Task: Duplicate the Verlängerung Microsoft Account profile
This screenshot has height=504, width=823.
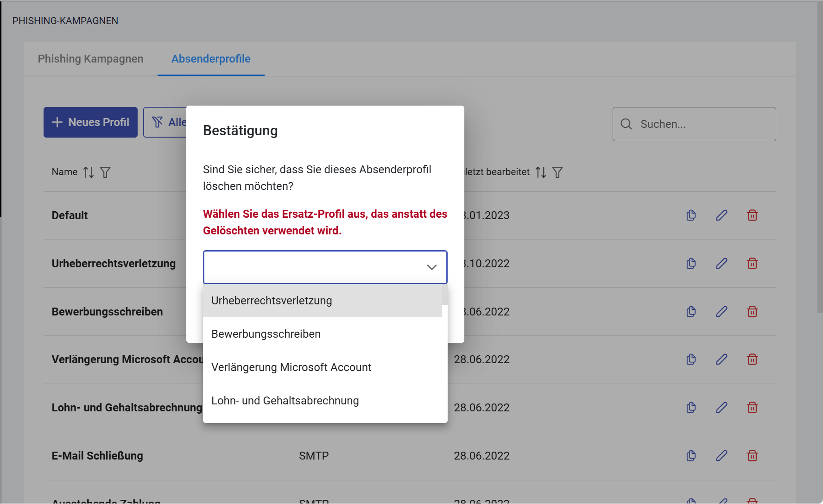Action: [691, 359]
